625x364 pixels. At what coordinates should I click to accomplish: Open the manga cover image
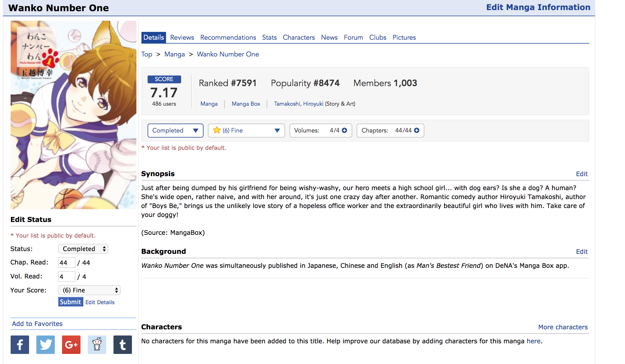(74, 115)
